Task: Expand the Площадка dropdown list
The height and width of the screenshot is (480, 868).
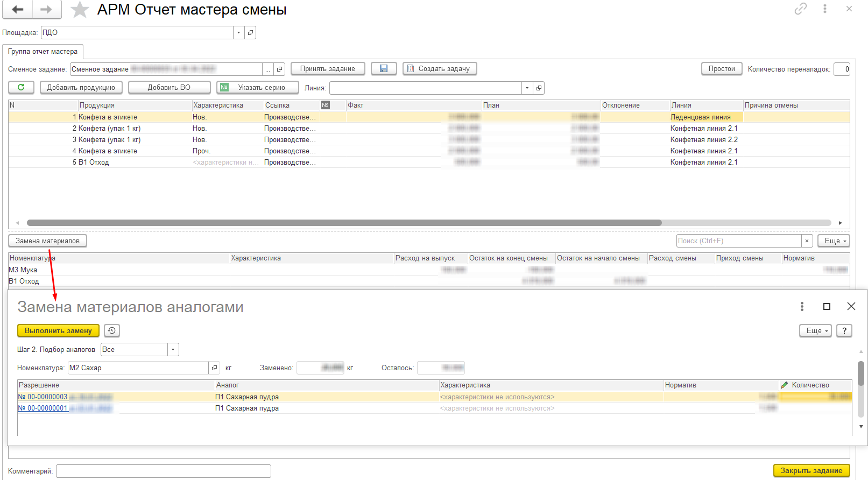Action: (x=239, y=33)
